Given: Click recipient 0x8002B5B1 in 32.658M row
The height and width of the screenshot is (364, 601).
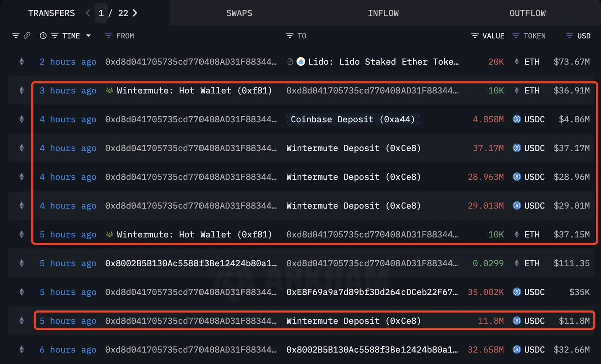Looking at the screenshot, I should click(372, 350).
